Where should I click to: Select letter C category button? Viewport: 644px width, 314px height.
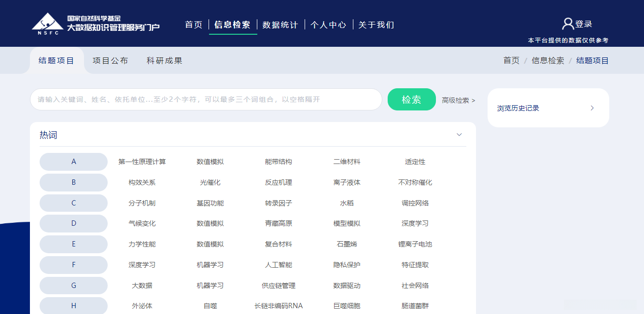(73, 203)
